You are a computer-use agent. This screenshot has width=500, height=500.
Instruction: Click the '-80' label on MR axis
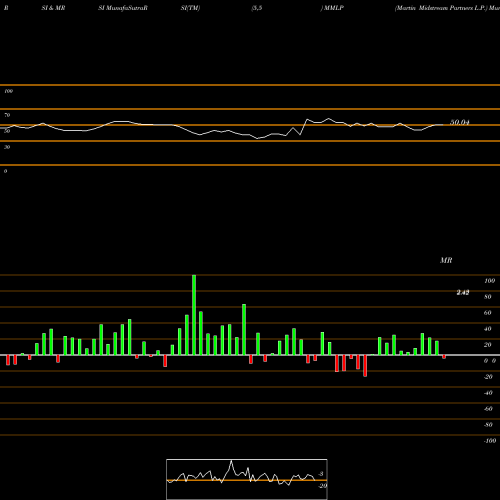pos(488,425)
